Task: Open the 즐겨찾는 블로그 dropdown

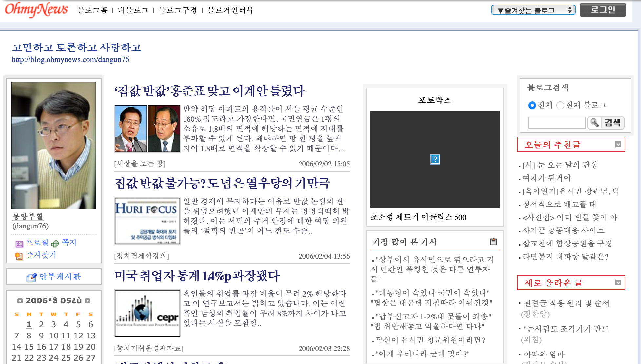Action: [533, 10]
